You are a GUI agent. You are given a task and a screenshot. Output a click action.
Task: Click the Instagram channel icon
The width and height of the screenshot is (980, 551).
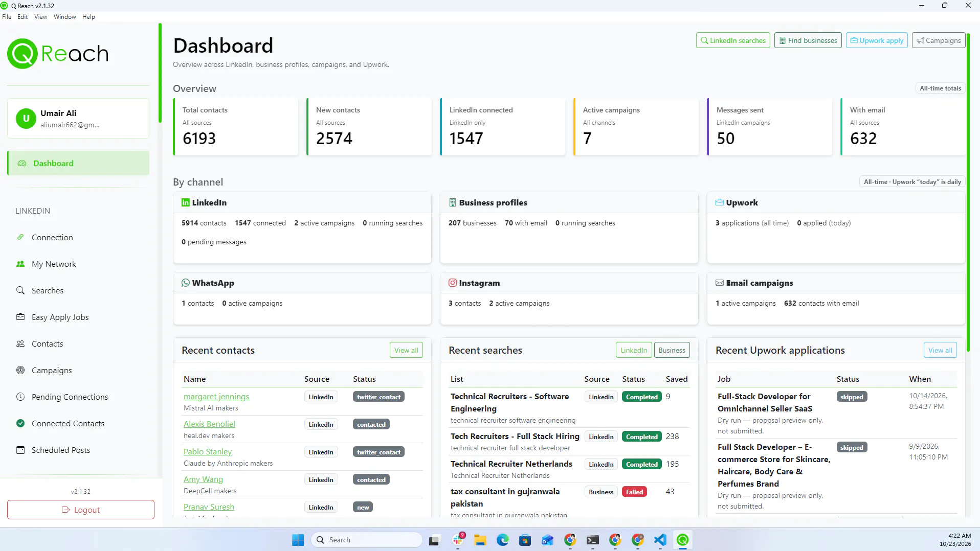tap(453, 283)
